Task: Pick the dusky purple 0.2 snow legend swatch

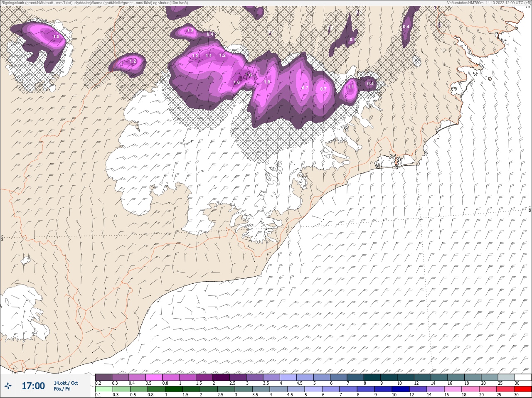Action: [103, 377]
